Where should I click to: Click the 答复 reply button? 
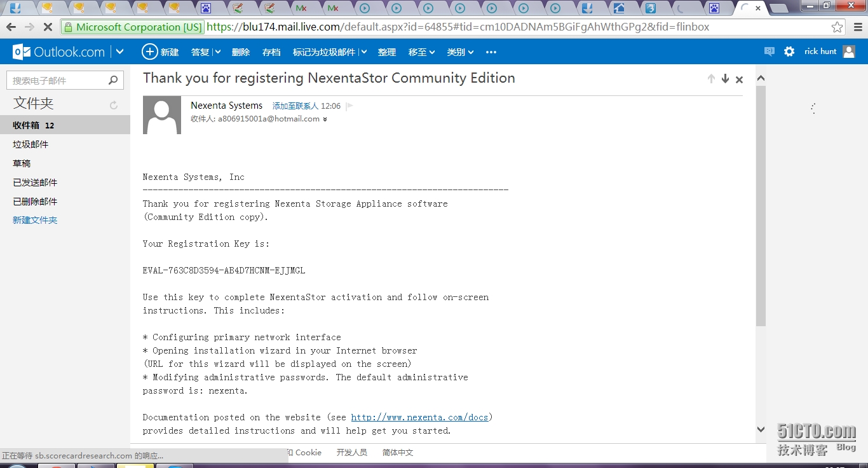(200, 52)
